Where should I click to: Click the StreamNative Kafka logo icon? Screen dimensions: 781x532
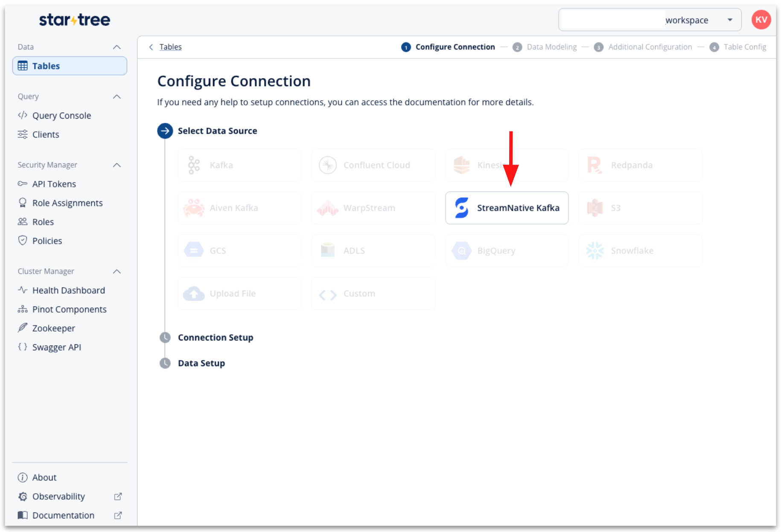tap(461, 208)
